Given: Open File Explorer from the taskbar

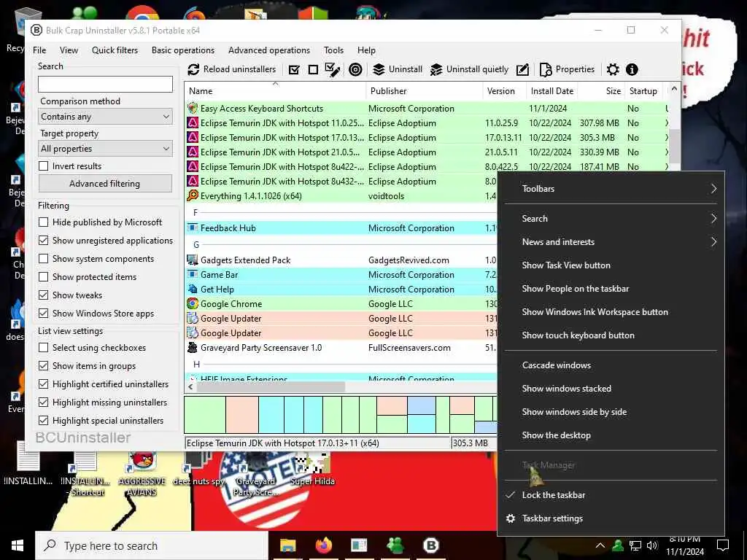Looking at the screenshot, I should click(x=287, y=545).
